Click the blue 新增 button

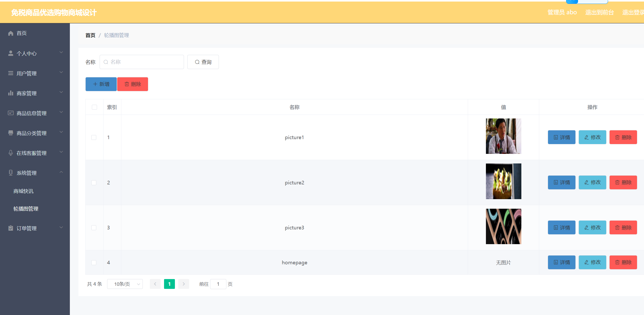tap(101, 84)
